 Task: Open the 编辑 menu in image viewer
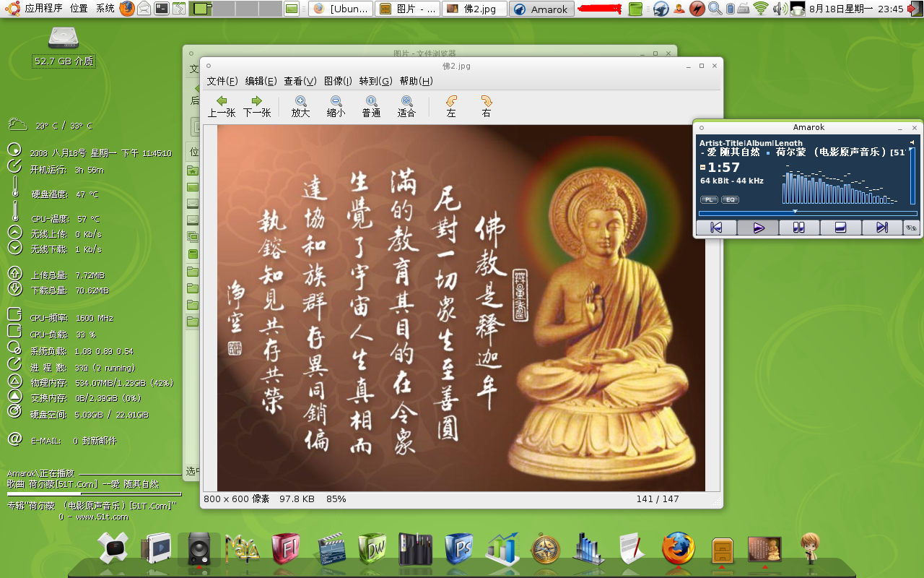(x=261, y=81)
